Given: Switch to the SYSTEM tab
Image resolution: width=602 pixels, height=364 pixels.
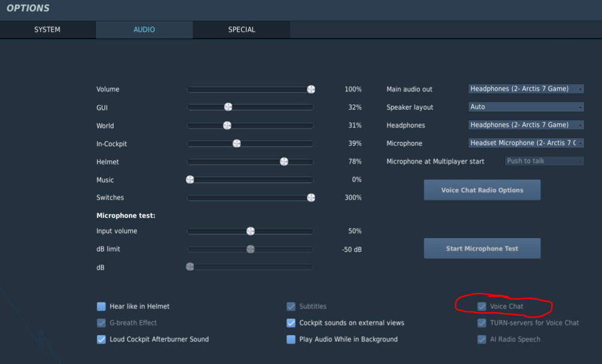Looking at the screenshot, I should [47, 29].
